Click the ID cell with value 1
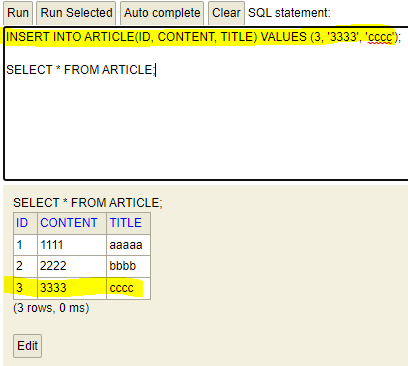 (x=25, y=245)
